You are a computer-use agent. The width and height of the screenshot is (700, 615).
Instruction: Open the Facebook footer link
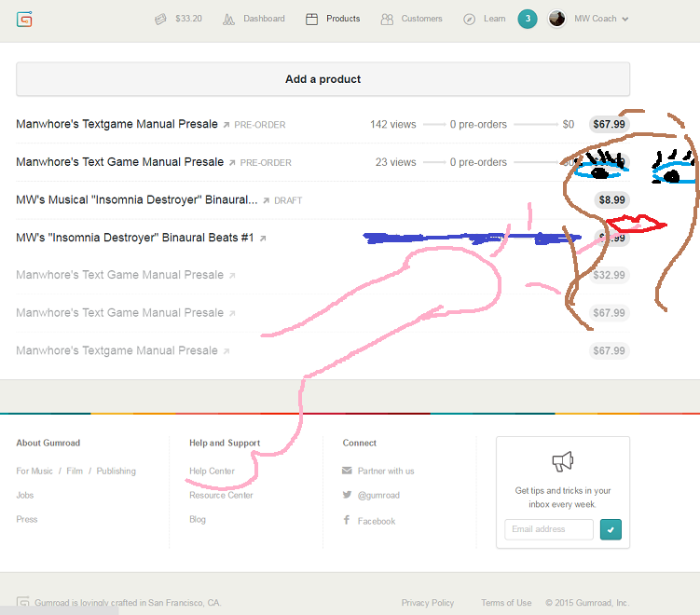click(x=377, y=521)
